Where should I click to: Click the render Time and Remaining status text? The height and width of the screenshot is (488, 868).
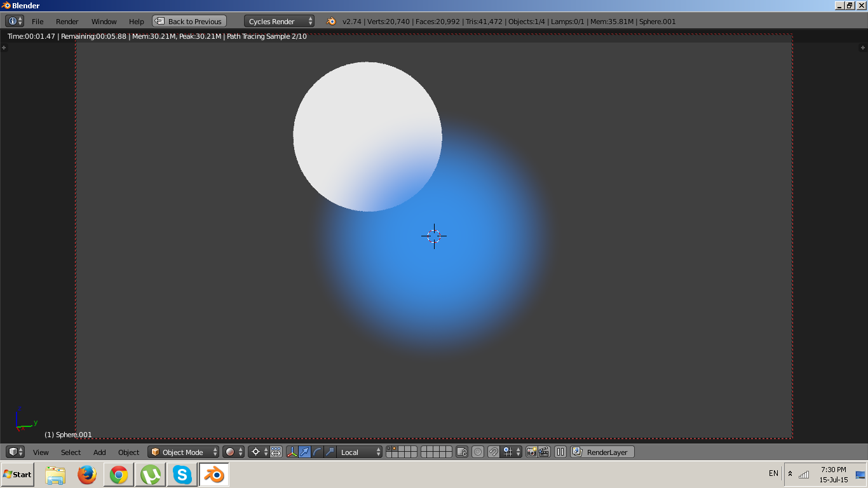tap(67, 36)
